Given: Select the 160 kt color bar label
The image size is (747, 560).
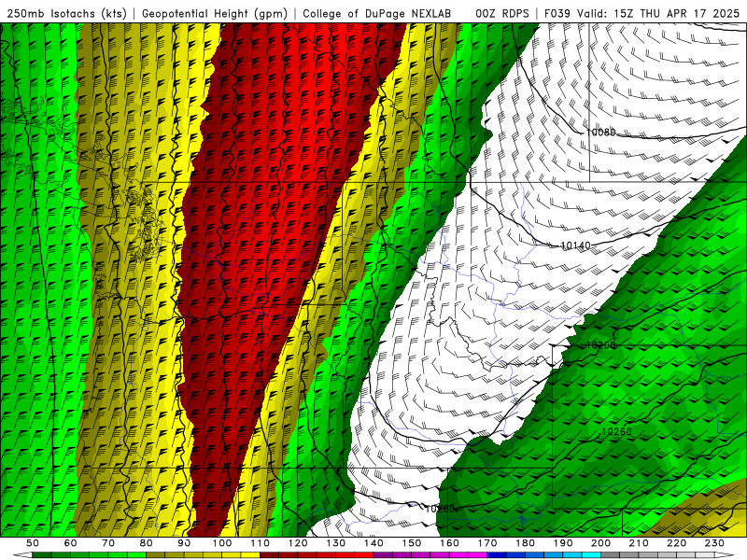Looking at the screenshot, I should 449,543.
